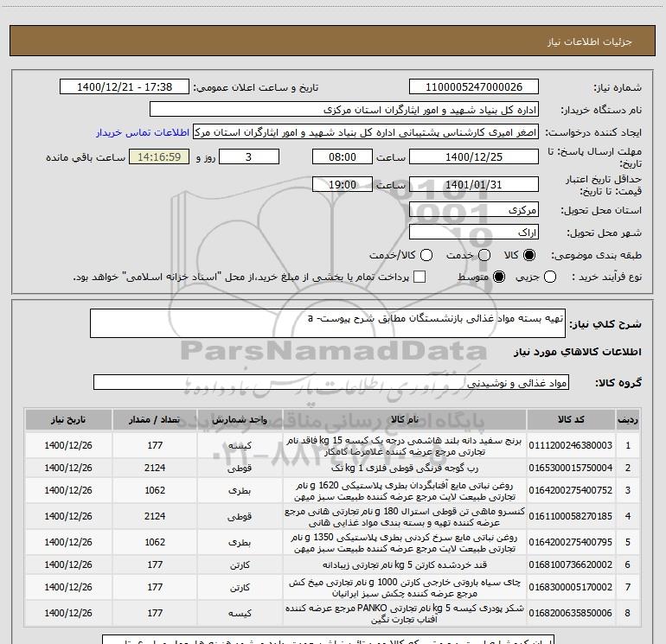Click the قند خردشده item name

405,564
